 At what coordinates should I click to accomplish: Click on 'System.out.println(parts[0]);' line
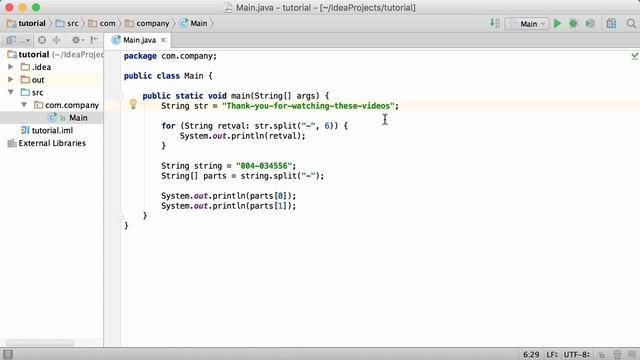(x=229, y=196)
